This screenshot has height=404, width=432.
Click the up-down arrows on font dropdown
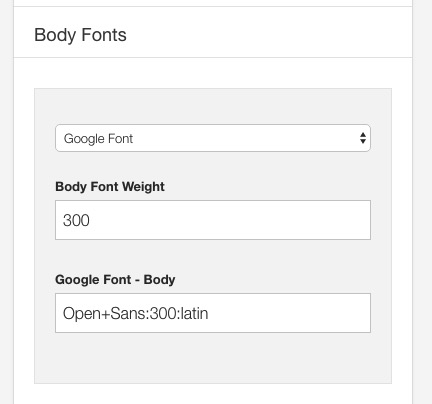363,138
